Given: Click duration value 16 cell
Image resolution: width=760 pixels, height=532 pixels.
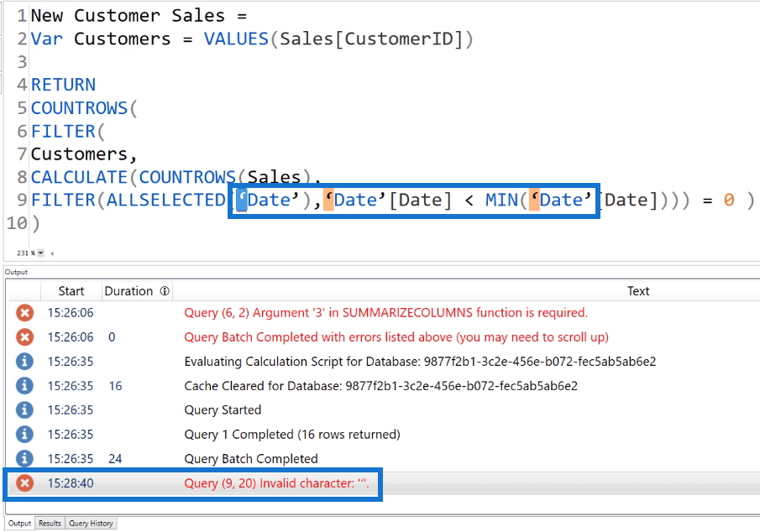Looking at the screenshot, I should point(115,386).
